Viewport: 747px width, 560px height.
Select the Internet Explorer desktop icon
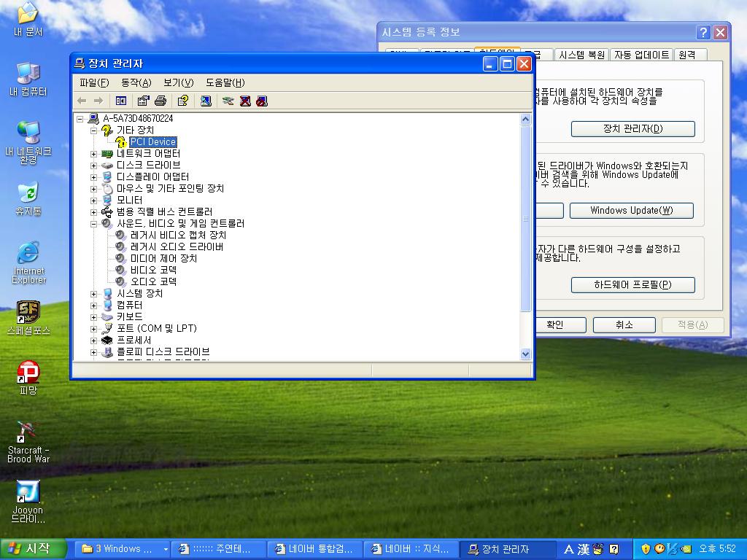point(28,262)
